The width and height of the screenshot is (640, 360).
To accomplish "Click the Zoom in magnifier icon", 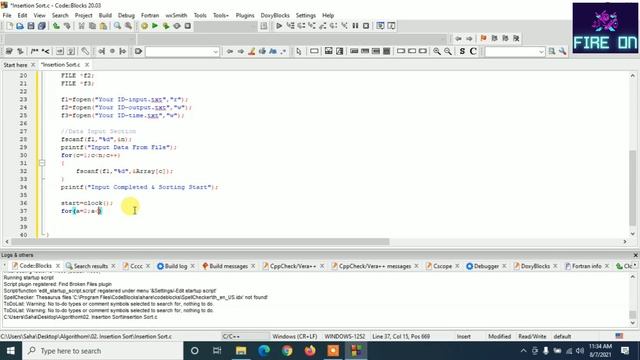I will (x=437, y=51).
